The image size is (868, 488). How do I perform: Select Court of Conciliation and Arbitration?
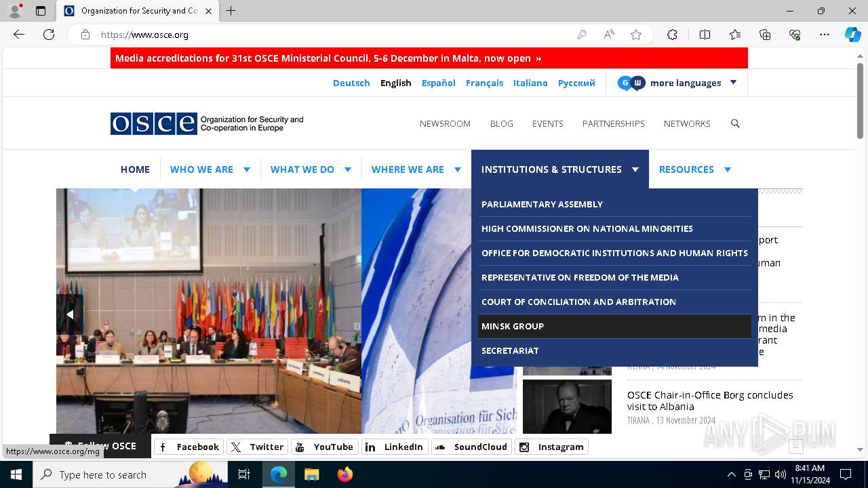[614, 302]
